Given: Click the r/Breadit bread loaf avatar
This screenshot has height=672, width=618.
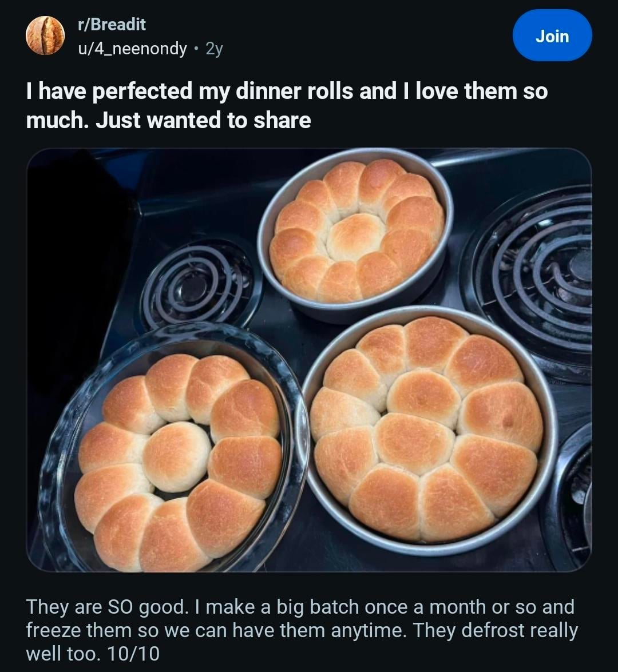Looking at the screenshot, I should tap(45, 35).
